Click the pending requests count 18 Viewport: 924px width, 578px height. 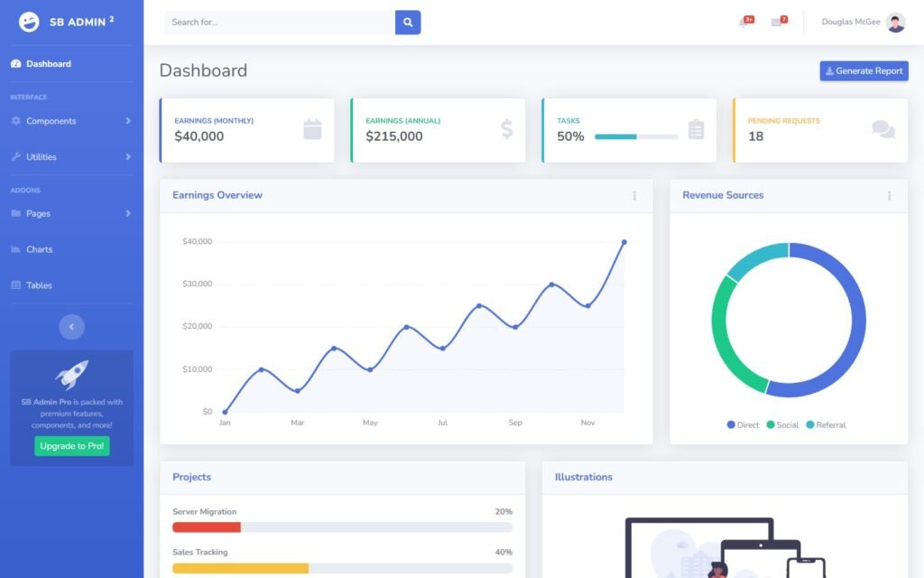pos(755,136)
